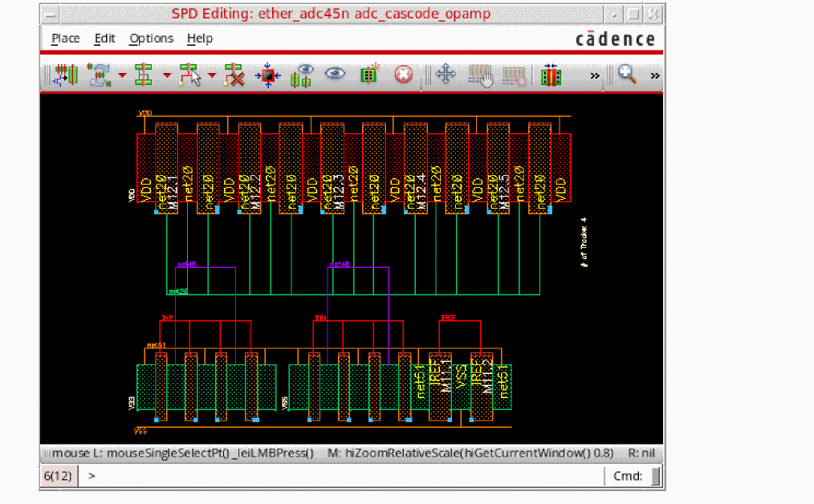Expand the toolbar overflow chevron after zoom
The width and height of the screenshot is (814, 504).
tap(655, 75)
